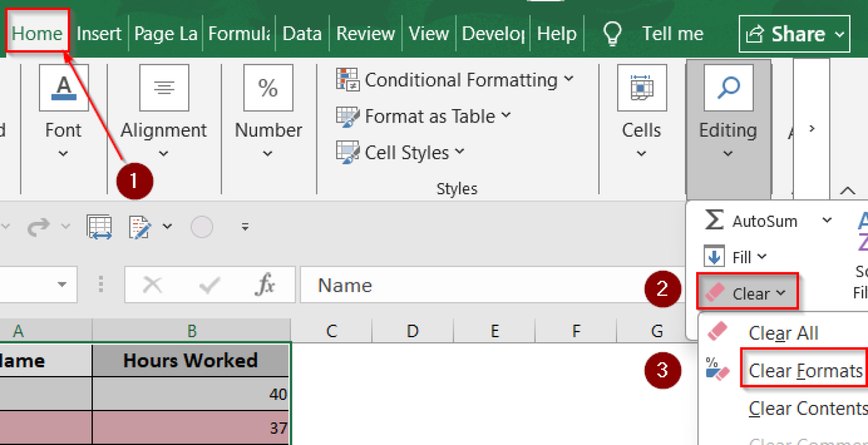
Task: Click the Tell Me lightbulb icon
Action: point(612,33)
